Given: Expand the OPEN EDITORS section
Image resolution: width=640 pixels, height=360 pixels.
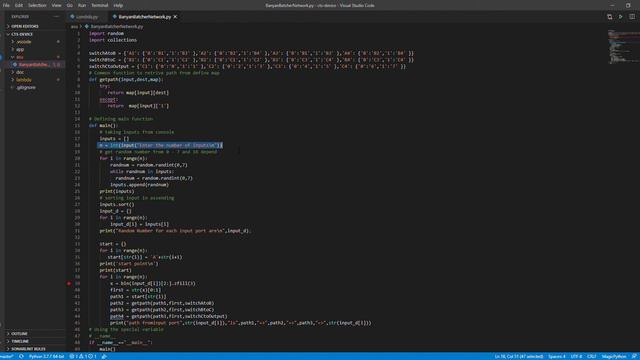Looking at the screenshot, I should tap(24, 26).
